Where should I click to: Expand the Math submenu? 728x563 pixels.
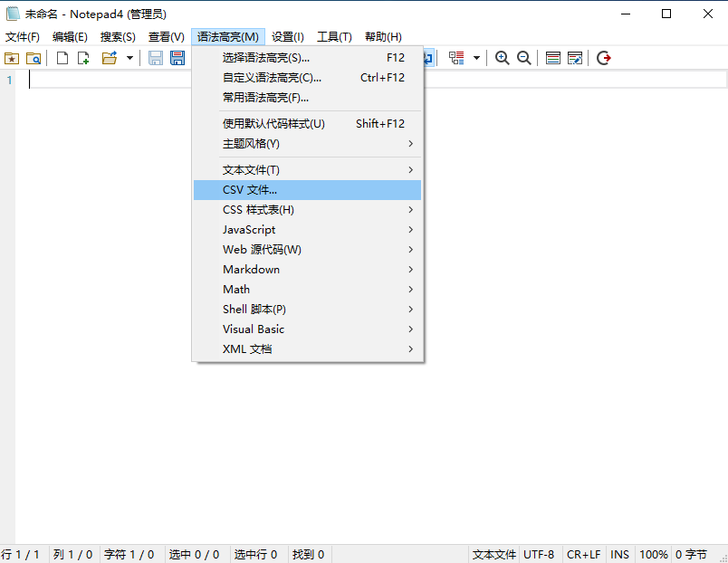click(x=307, y=290)
